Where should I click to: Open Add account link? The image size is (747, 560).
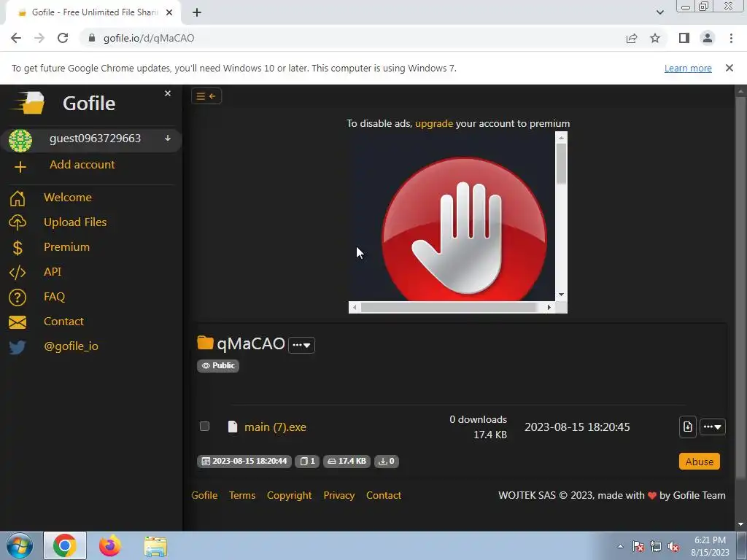point(82,165)
